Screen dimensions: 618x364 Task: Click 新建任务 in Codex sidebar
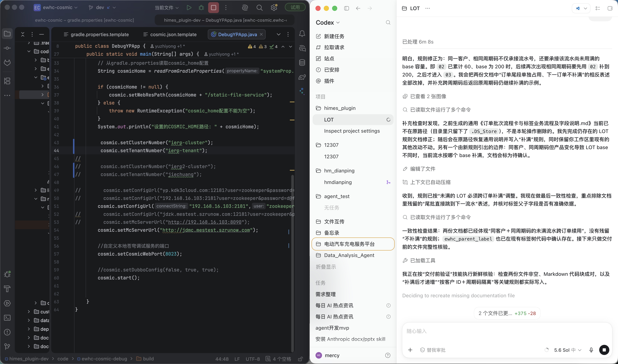coord(334,36)
